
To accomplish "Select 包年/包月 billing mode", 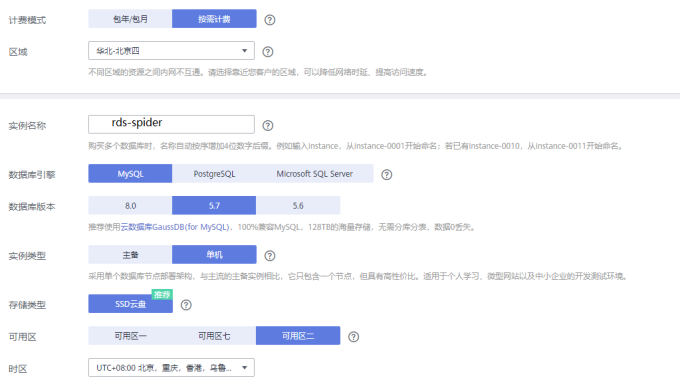I will pos(130,19).
